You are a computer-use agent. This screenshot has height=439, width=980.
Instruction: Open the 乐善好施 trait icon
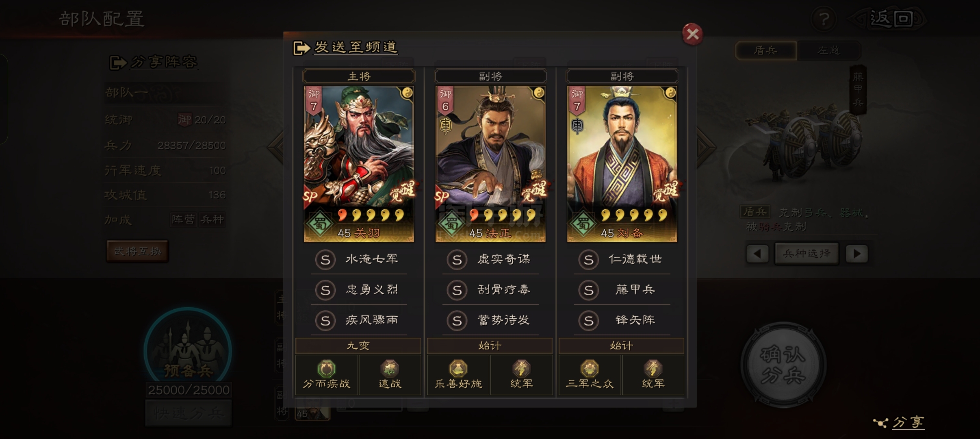(458, 369)
